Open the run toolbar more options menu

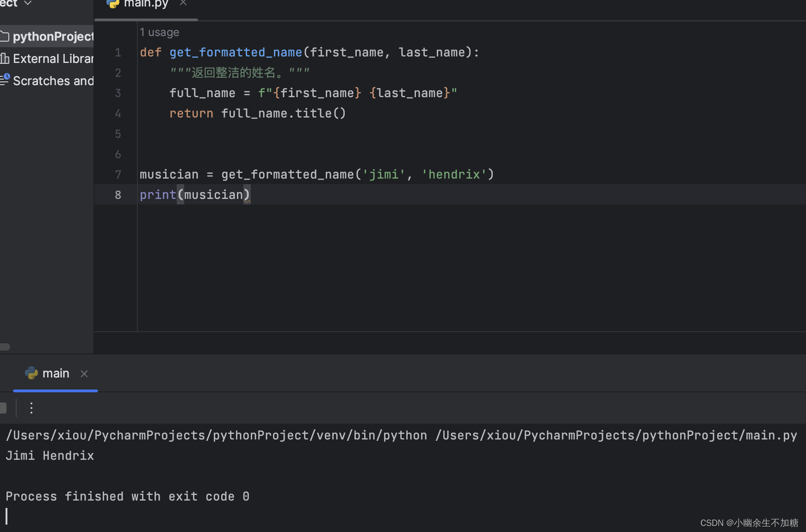31,408
